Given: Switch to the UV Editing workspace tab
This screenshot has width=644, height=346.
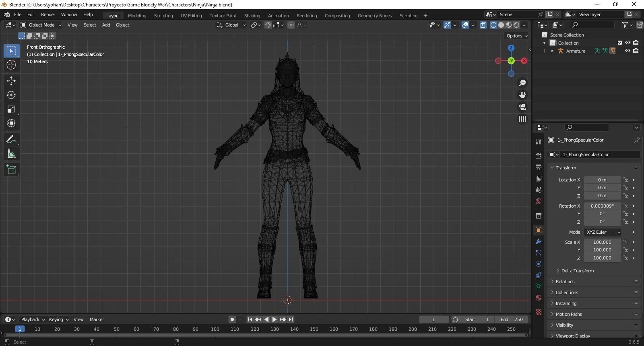Looking at the screenshot, I should tap(191, 16).
